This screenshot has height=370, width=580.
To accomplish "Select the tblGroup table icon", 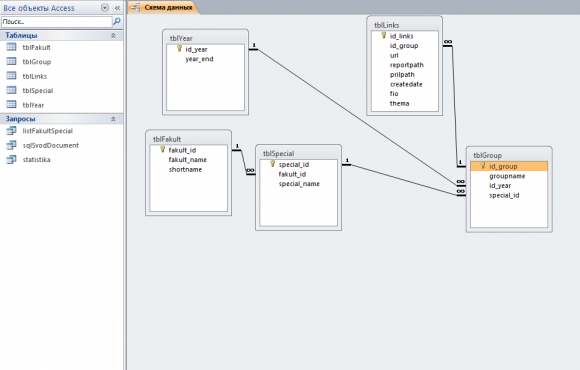I will tap(11, 61).
